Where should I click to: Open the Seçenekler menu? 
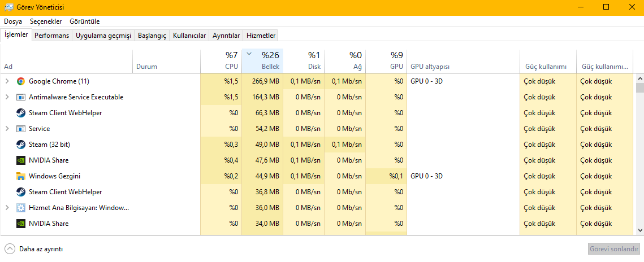pyautogui.click(x=46, y=21)
